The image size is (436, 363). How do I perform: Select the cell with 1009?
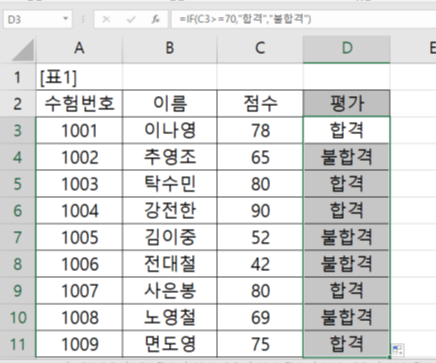pos(79,344)
